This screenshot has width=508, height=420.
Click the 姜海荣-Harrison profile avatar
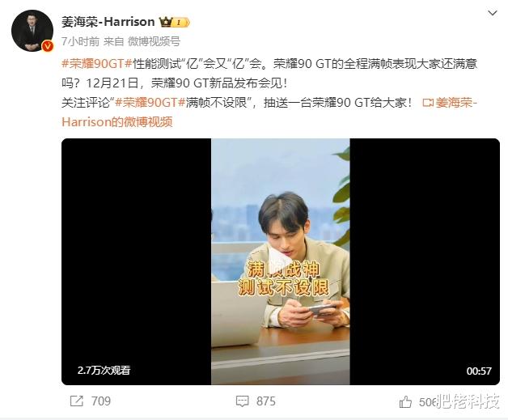[32, 31]
